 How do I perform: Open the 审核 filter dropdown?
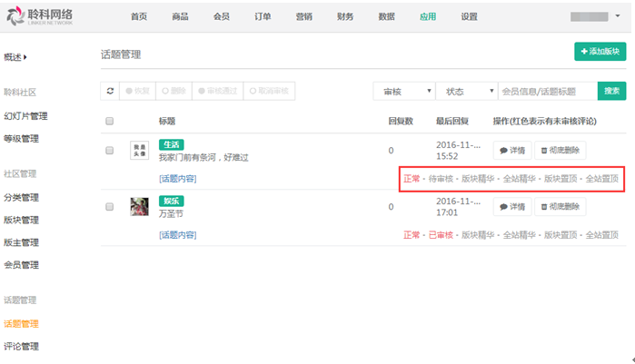point(403,91)
